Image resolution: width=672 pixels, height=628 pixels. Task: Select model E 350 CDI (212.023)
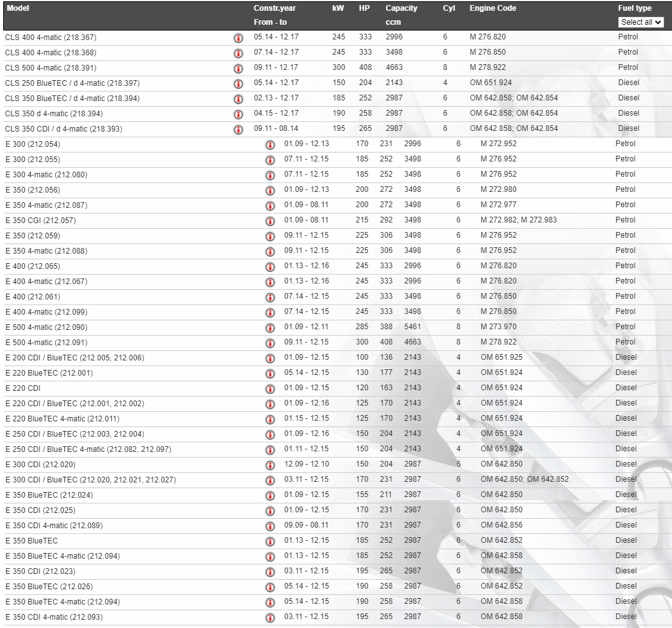40,571
